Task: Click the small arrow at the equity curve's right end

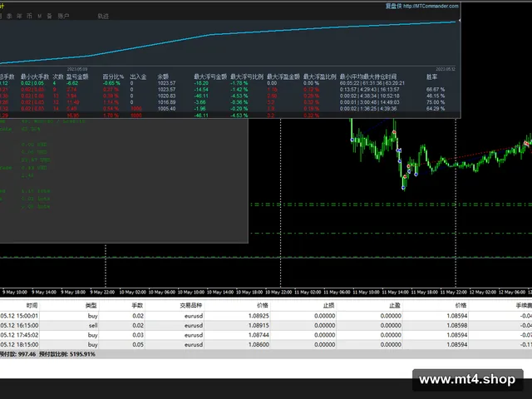Action: coord(459,21)
